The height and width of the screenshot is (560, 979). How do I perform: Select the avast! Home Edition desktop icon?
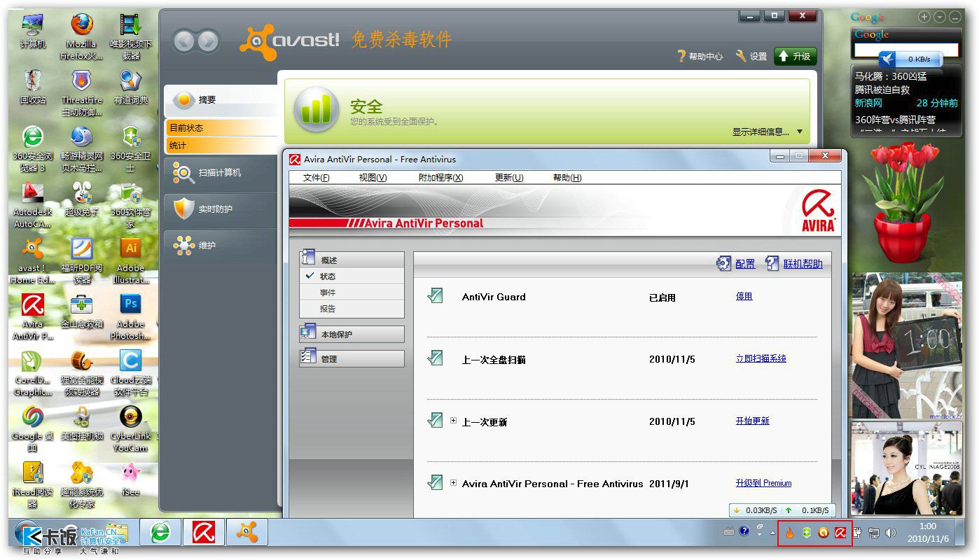(x=33, y=260)
